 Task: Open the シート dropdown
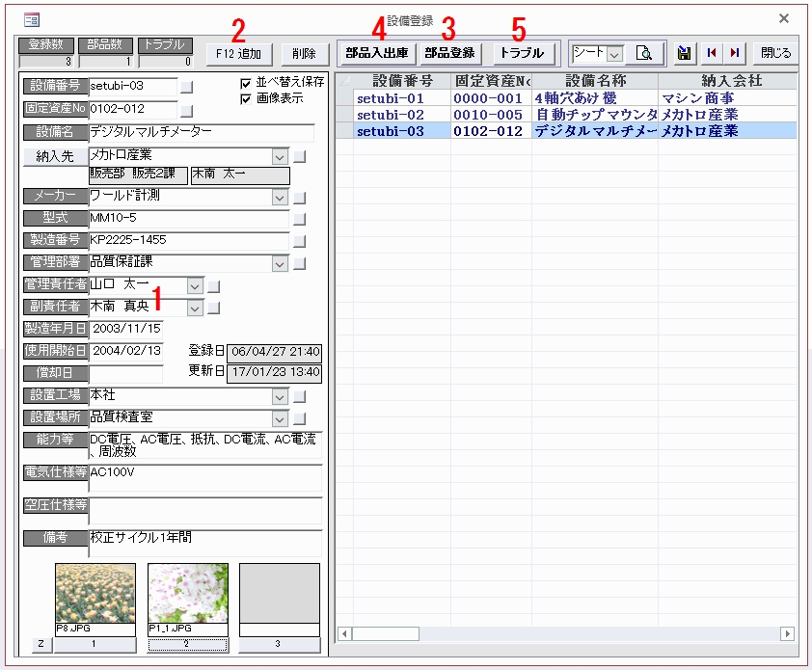coord(614,54)
